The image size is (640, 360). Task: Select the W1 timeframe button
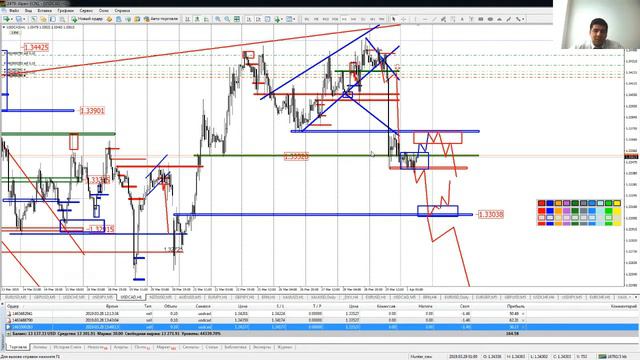coord(372,19)
